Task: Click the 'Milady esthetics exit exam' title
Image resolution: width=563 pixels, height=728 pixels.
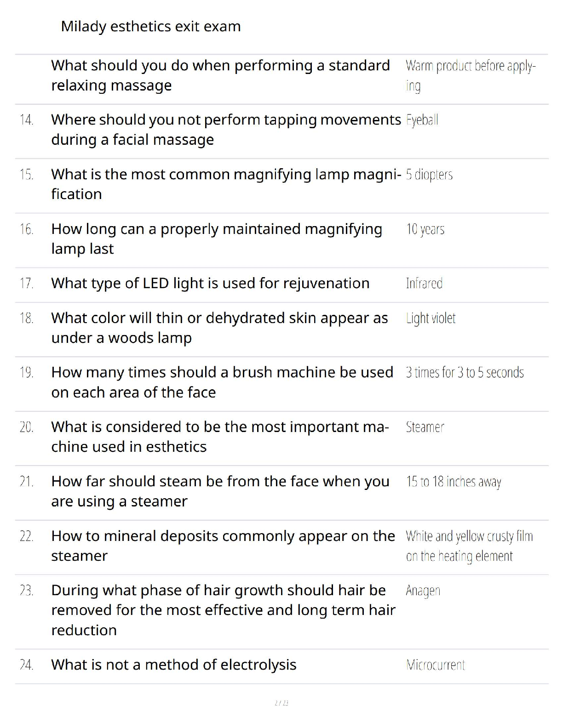Action: point(151,27)
